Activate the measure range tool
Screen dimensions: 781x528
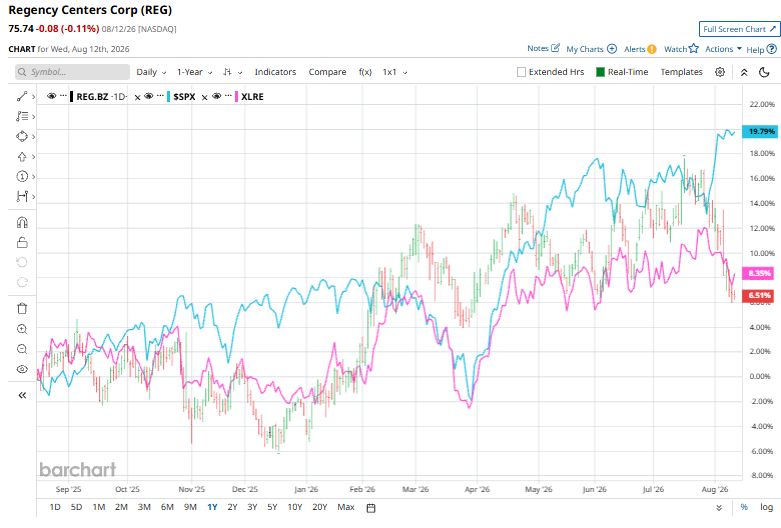click(x=22, y=196)
